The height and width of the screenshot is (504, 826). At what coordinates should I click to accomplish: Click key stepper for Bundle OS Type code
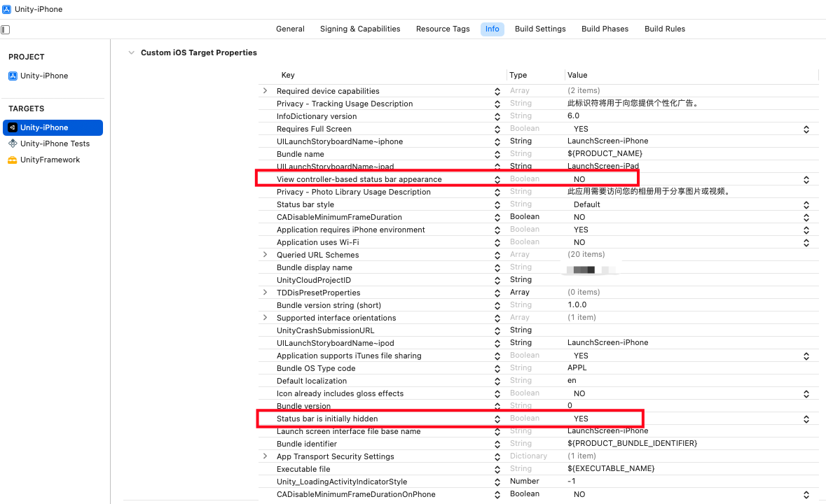(497, 369)
